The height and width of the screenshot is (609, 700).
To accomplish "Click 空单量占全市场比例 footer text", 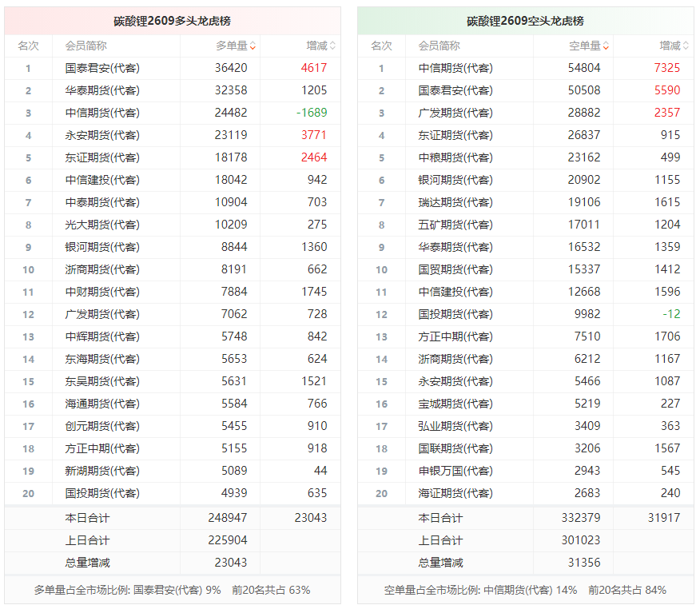I will click(526, 591).
